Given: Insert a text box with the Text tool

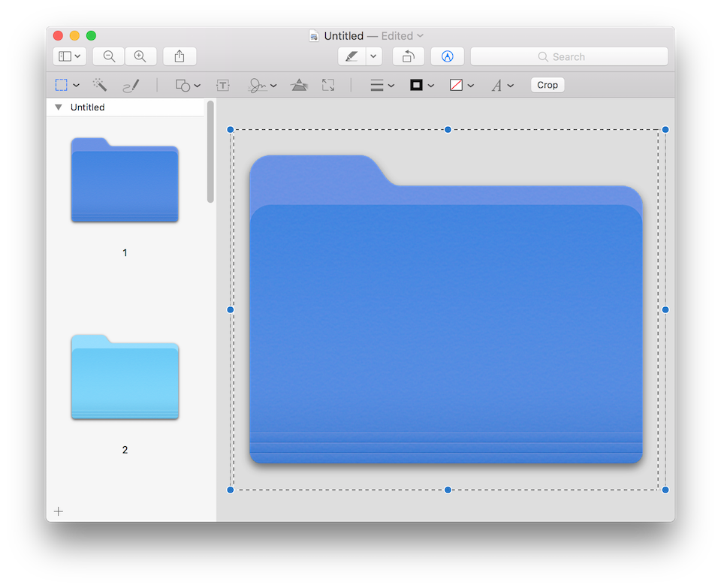Looking at the screenshot, I should 223,85.
